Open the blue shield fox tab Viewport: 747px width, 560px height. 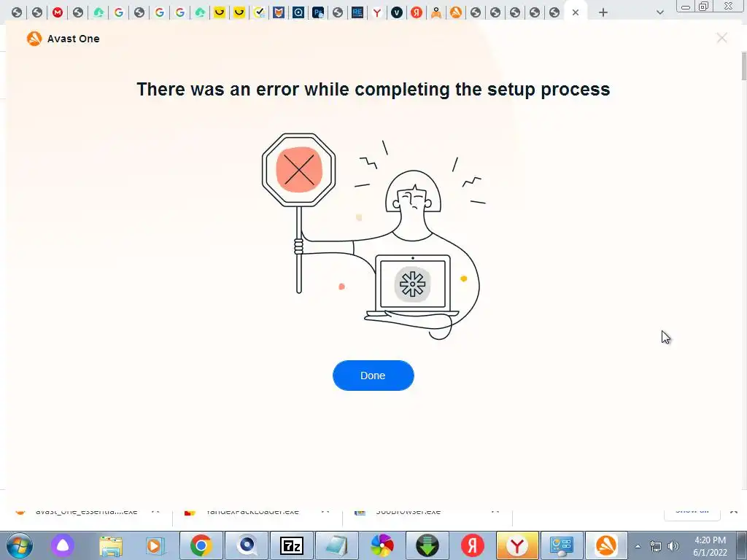point(279,12)
